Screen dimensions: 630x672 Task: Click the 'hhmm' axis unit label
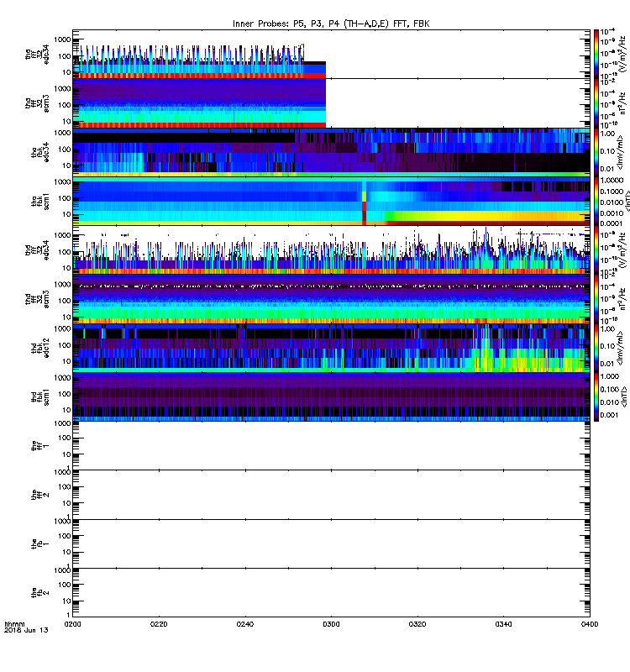[14, 624]
